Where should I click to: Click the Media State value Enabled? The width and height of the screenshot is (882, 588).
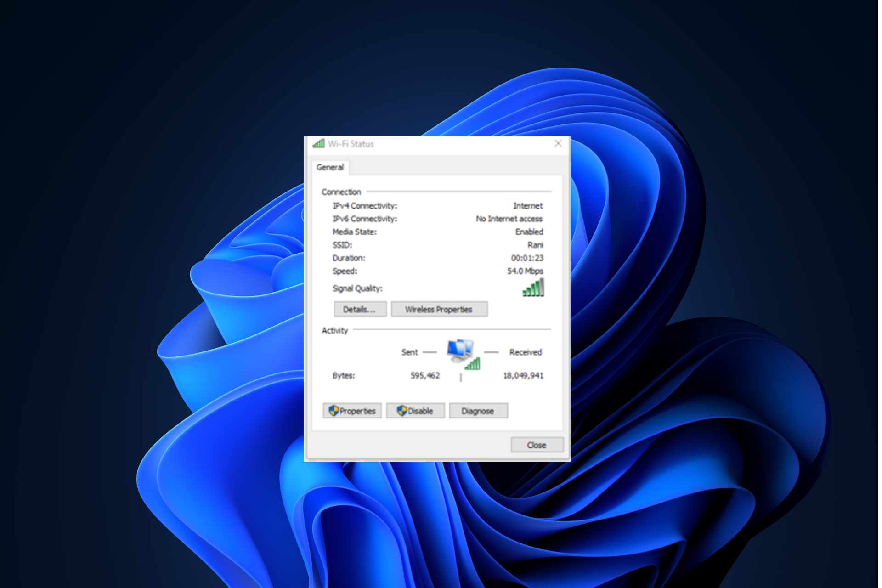coord(529,232)
